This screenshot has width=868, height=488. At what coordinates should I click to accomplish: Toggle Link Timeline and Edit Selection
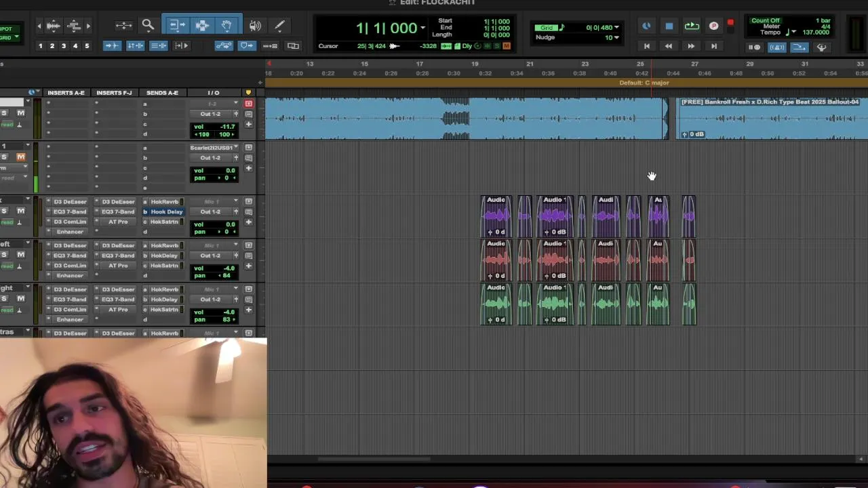[135, 45]
